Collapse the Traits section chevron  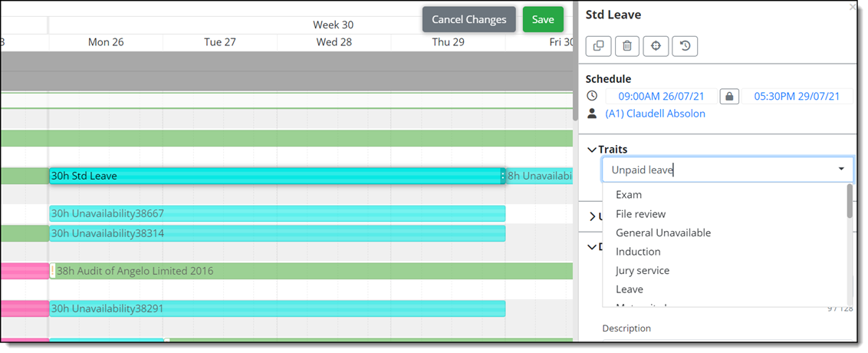[x=592, y=150]
